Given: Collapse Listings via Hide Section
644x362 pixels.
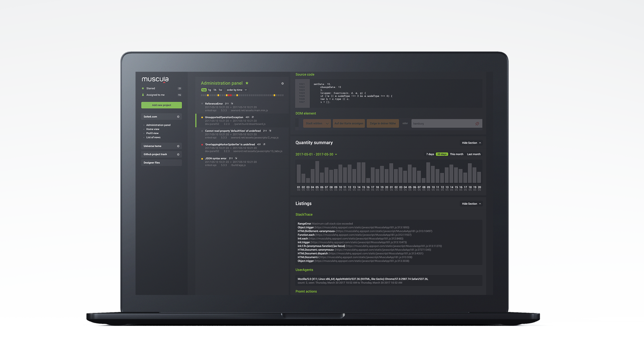Looking at the screenshot, I should (x=471, y=204).
